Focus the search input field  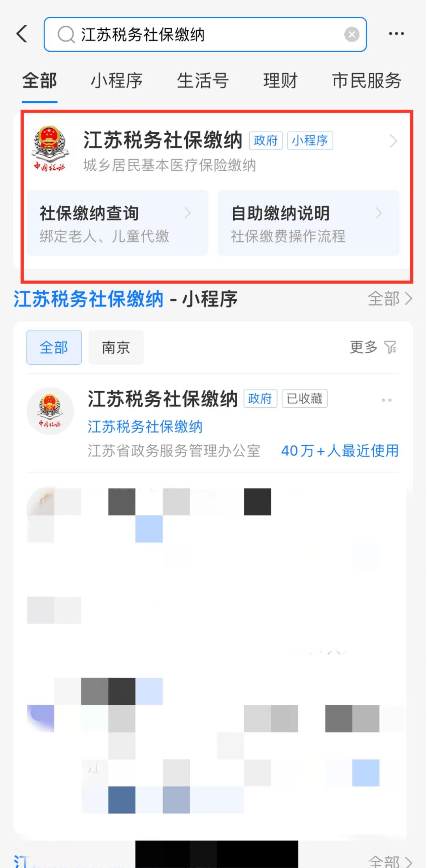coord(205,34)
